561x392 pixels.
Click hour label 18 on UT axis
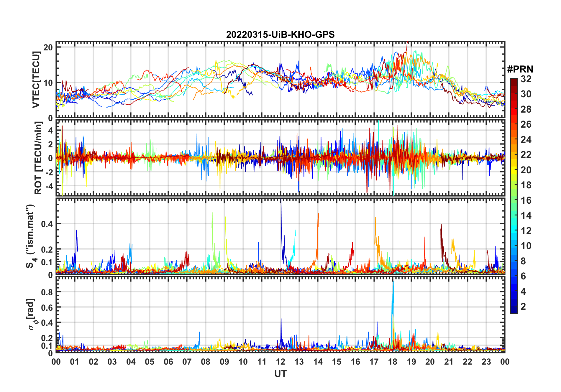(393, 362)
